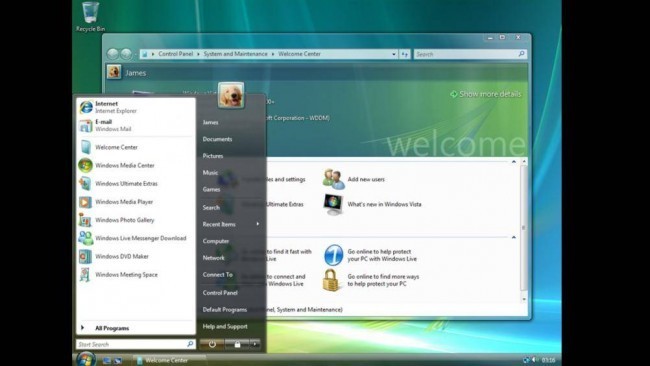Open Control Panel from Start menu

[220, 293]
